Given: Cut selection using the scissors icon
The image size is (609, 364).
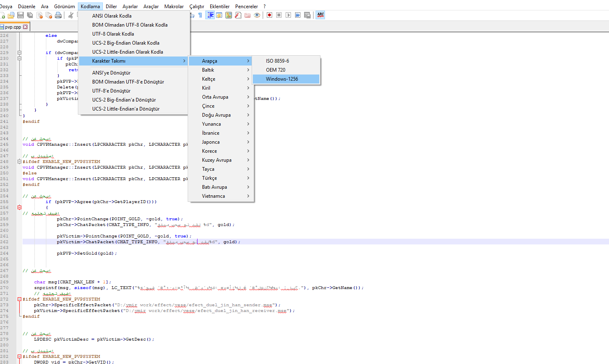Looking at the screenshot, I should click(x=70, y=15).
